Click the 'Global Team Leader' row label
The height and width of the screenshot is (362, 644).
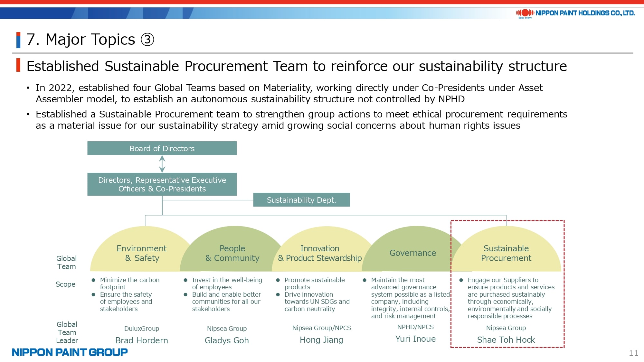[x=67, y=332]
